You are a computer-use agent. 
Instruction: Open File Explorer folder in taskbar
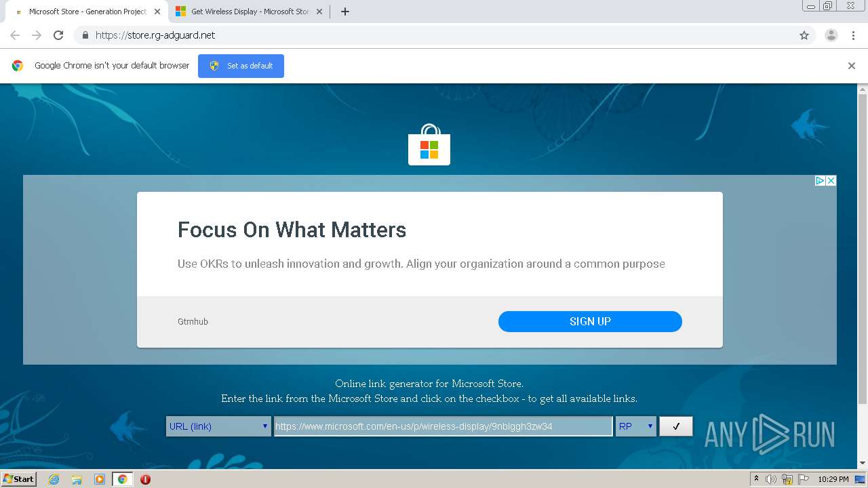(x=77, y=479)
